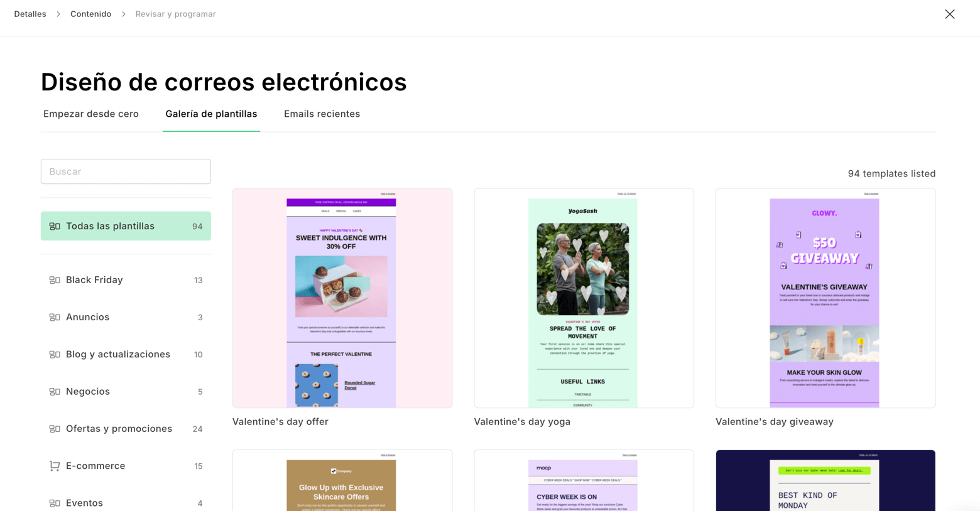Select the Galería de plantillas tab
Screen dimensions: 980x511
211,114
